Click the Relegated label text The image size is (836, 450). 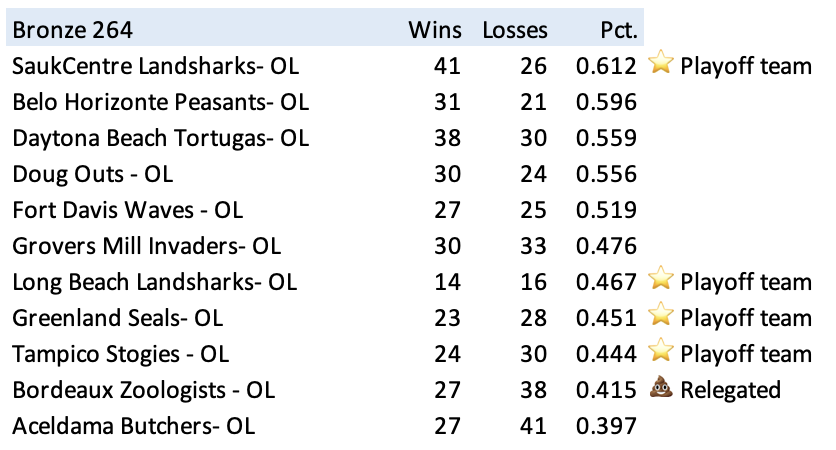click(x=730, y=390)
